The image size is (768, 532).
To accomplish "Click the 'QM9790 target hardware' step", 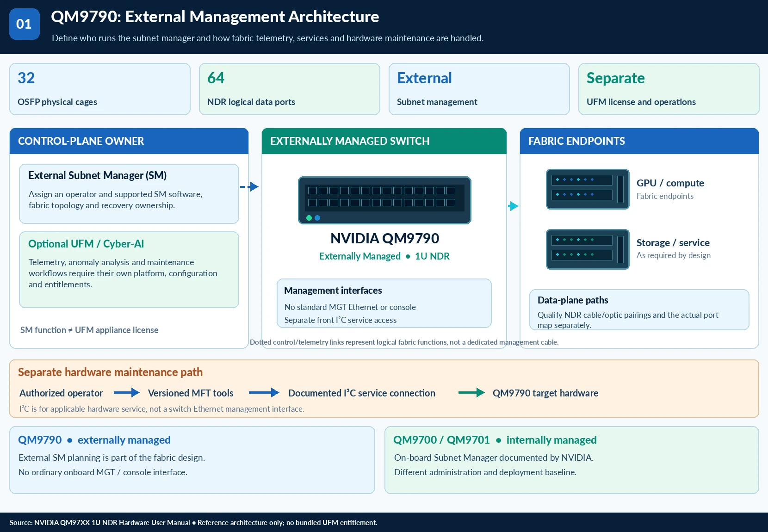I will [x=545, y=393].
